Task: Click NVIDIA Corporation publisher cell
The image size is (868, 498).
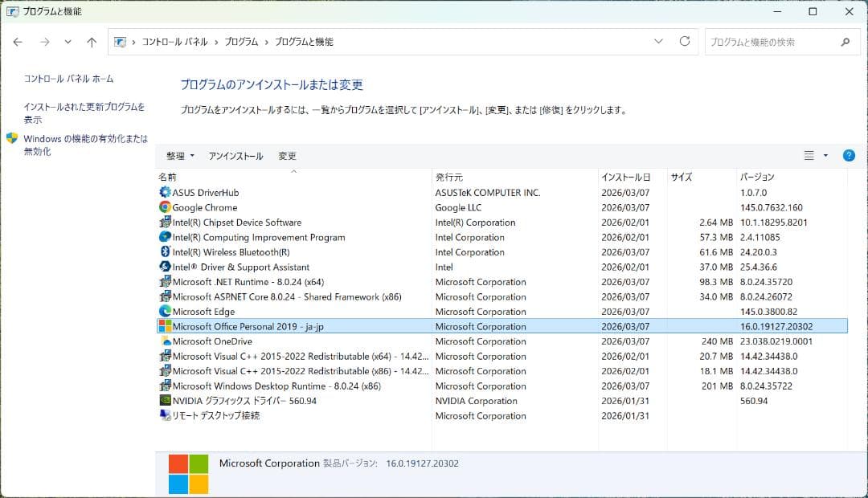Action: tap(476, 401)
